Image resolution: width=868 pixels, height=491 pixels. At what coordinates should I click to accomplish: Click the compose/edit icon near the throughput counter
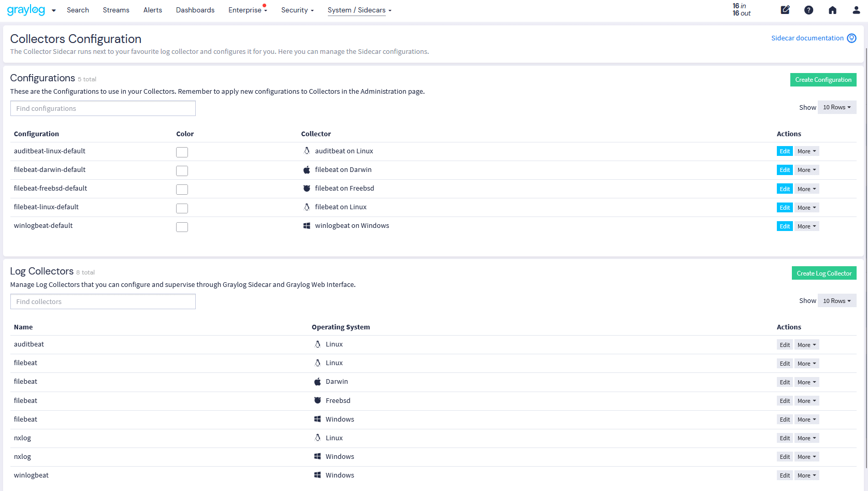coord(785,10)
